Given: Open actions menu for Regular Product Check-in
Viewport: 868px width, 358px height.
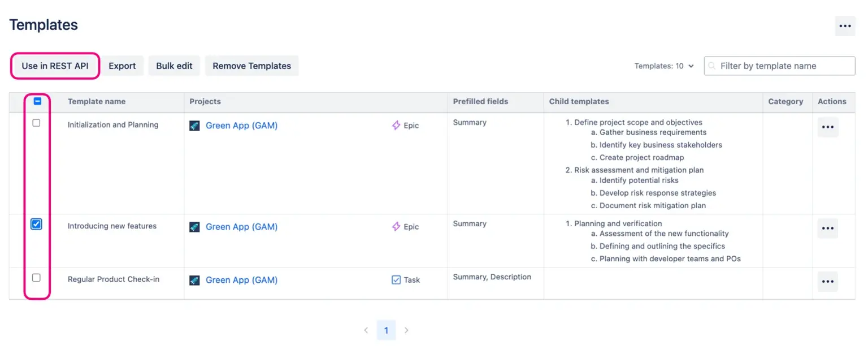Looking at the screenshot, I should tap(828, 282).
